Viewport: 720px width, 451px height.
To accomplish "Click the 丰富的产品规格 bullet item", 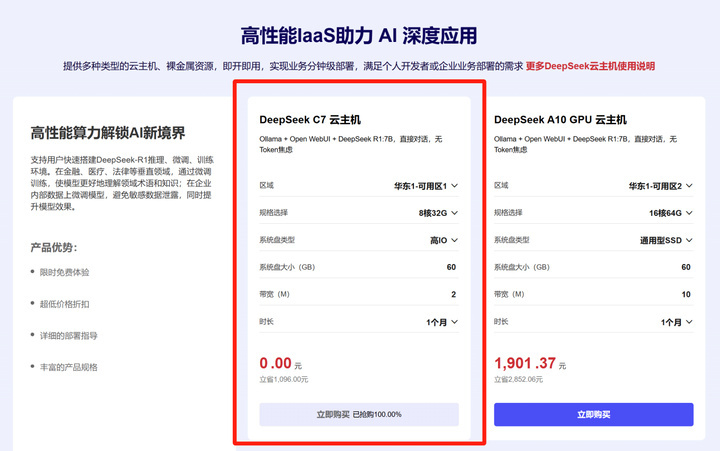I will tap(68, 367).
